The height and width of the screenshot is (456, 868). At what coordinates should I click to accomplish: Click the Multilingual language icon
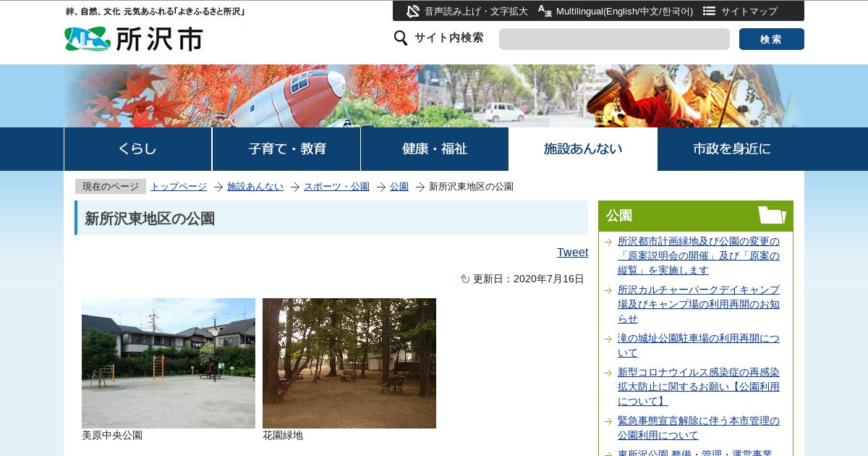click(x=545, y=11)
